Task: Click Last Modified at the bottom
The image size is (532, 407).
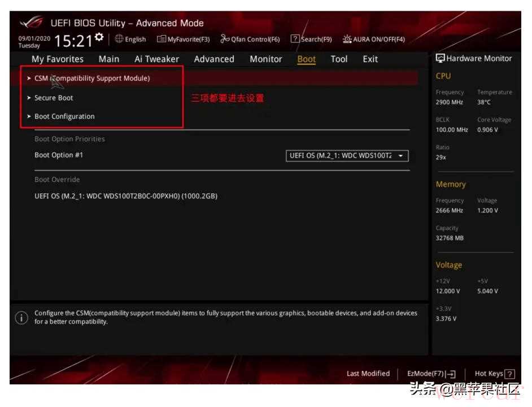Action: [x=368, y=374]
